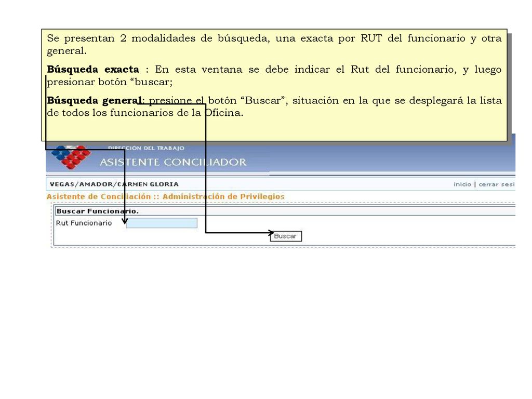
Task: Click the Rut Funcionario input field
Action: point(162,223)
